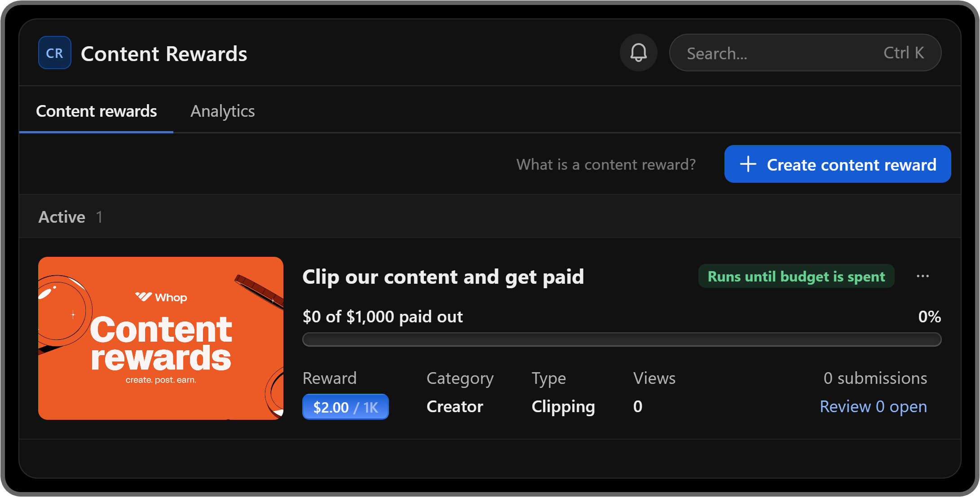Click the Ctrl K shortcut hint
980x497 pixels.
point(903,53)
